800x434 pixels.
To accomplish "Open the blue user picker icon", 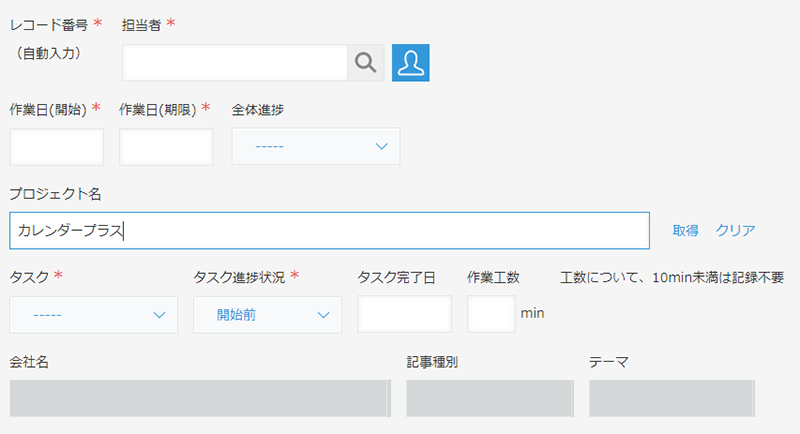I will [x=410, y=63].
